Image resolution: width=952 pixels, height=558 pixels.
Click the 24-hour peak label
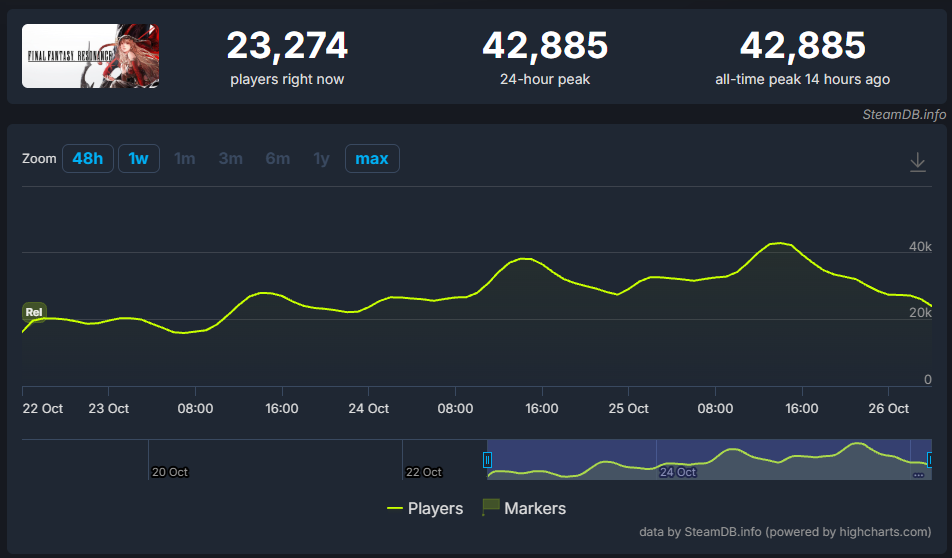coord(545,79)
